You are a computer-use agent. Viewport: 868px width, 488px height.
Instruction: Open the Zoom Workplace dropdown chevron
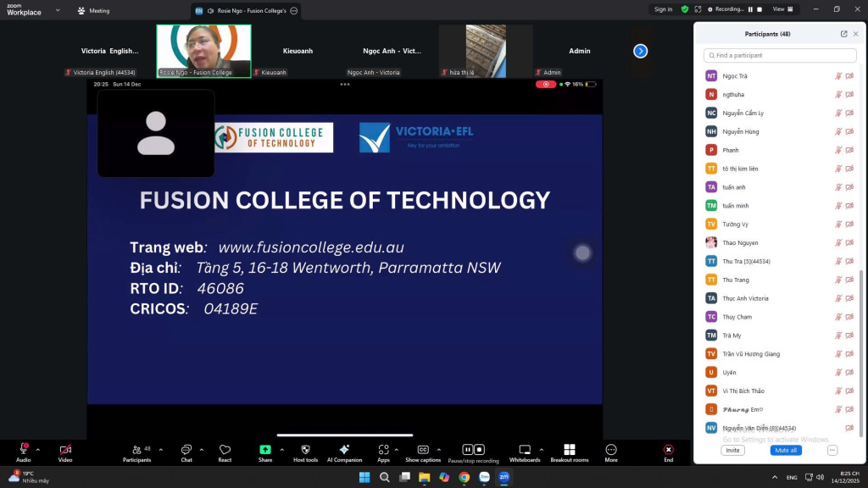(58, 10)
